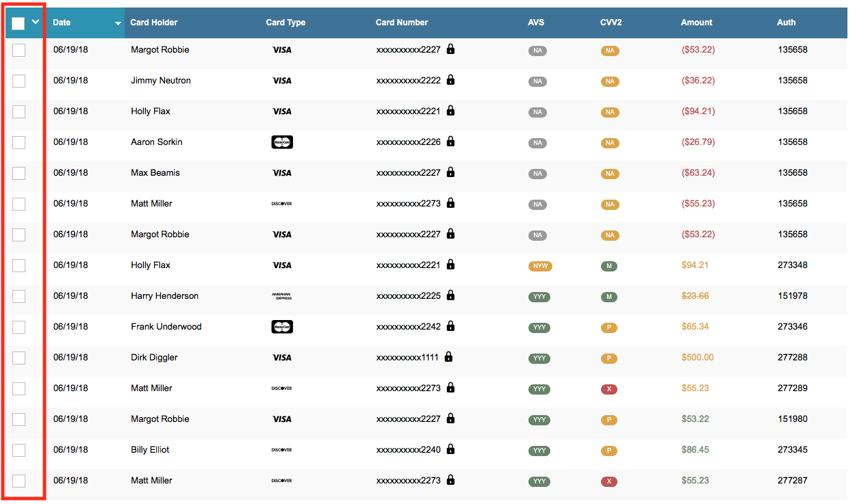The height and width of the screenshot is (504, 857).
Task: Click the VISA card type icon for Margot Robbie
Action: [282, 50]
